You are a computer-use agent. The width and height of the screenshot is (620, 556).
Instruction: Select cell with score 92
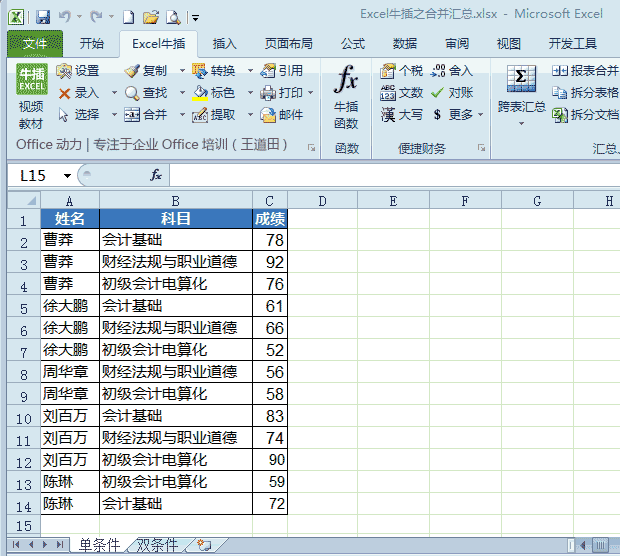pos(270,262)
